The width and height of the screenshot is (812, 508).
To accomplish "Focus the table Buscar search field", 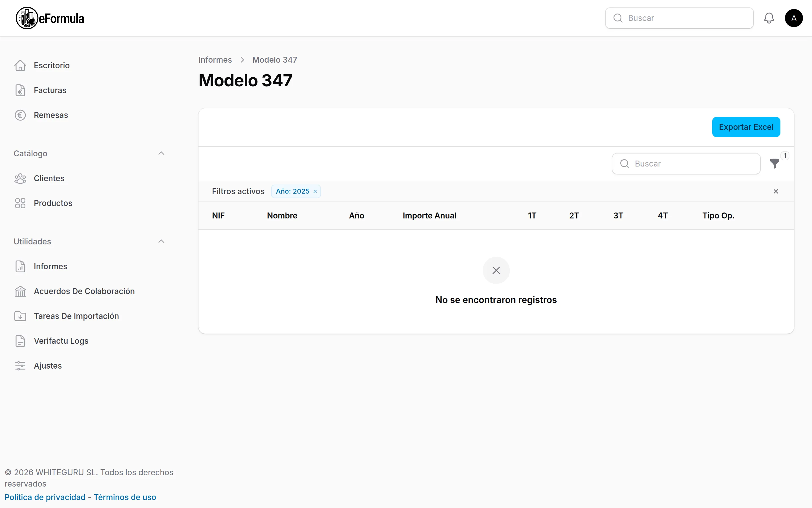I will [x=686, y=164].
